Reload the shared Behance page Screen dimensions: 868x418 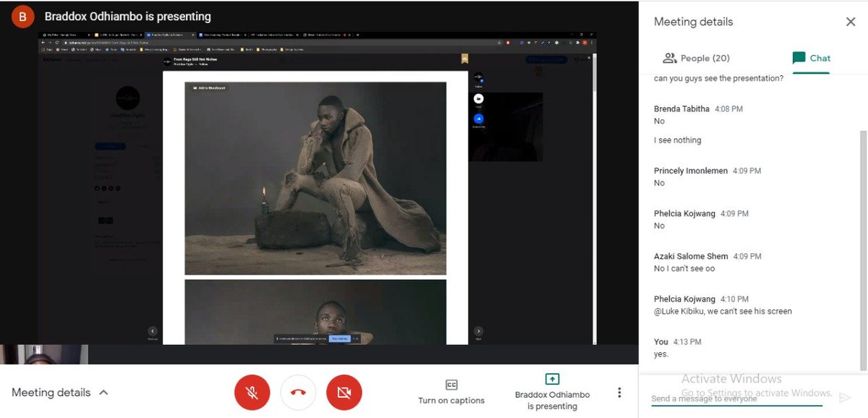pos(58,43)
